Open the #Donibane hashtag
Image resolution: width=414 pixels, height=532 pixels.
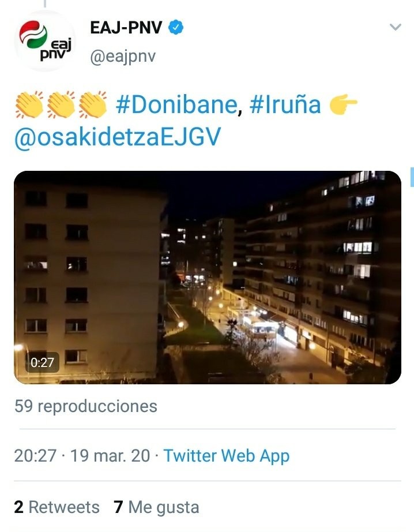[x=176, y=104]
